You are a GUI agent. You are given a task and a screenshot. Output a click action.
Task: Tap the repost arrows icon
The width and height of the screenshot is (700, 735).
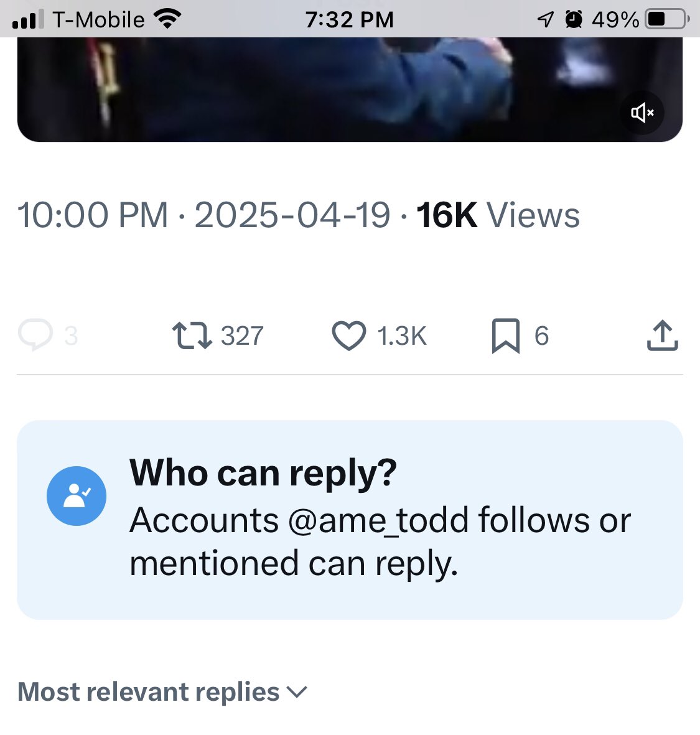pos(192,335)
